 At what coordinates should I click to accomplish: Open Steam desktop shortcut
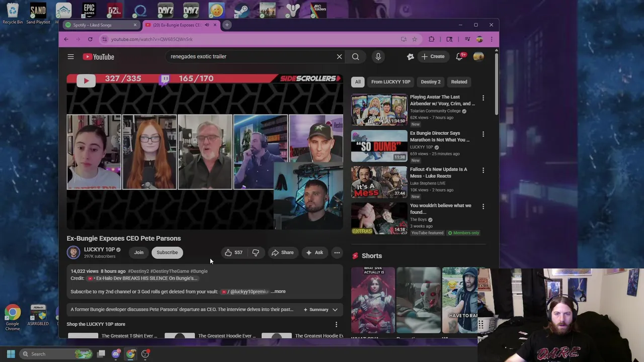point(242,10)
